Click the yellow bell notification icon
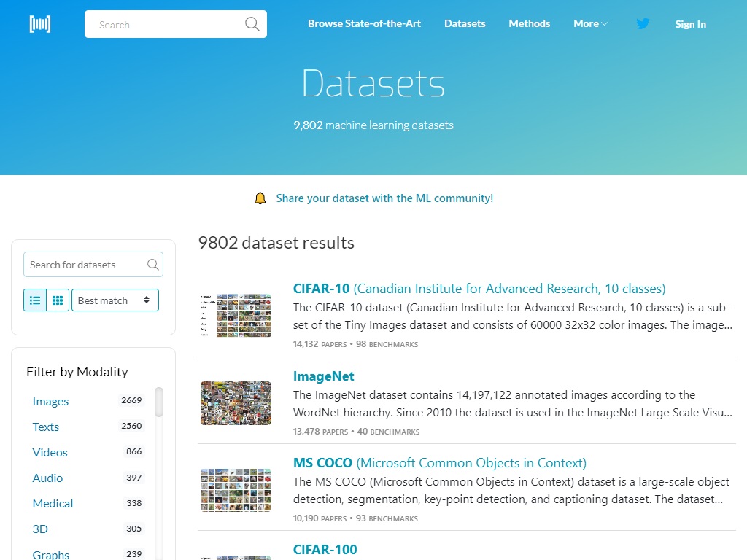 (x=260, y=198)
